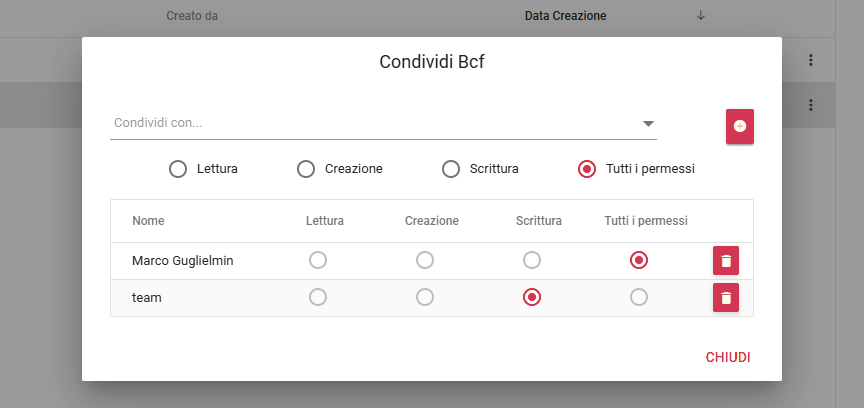Screen dimensions: 864x408
Task: Delete the team share entry
Action: click(726, 298)
